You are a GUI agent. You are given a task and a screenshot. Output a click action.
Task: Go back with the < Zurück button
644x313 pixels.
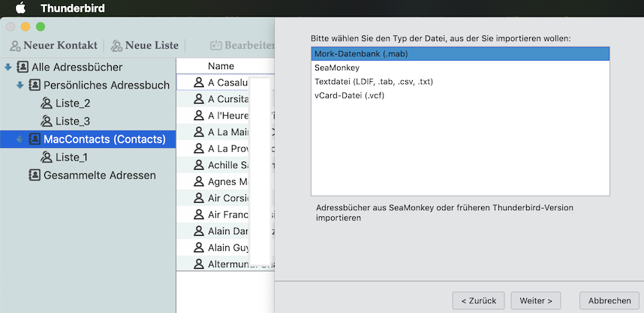(478, 300)
